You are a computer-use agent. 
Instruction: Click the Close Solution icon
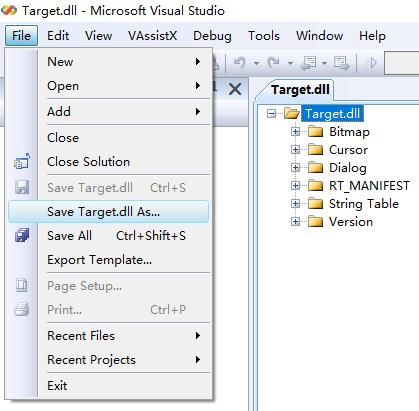point(22,161)
